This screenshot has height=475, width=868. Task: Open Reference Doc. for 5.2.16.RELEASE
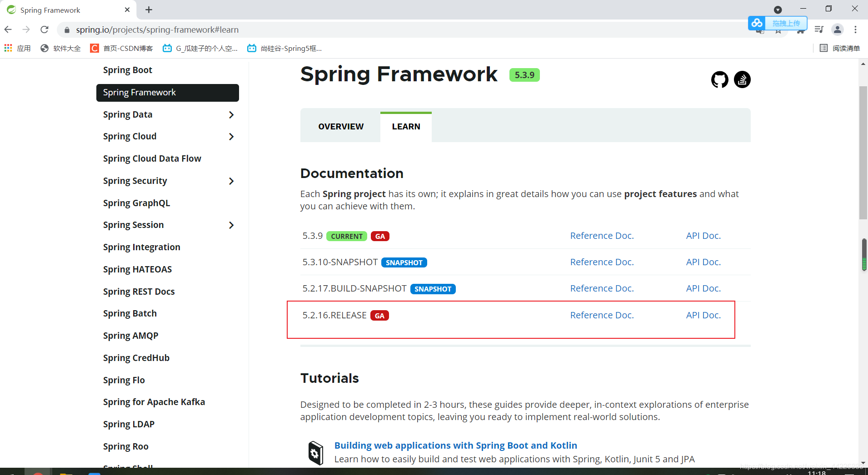click(x=602, y=315)
